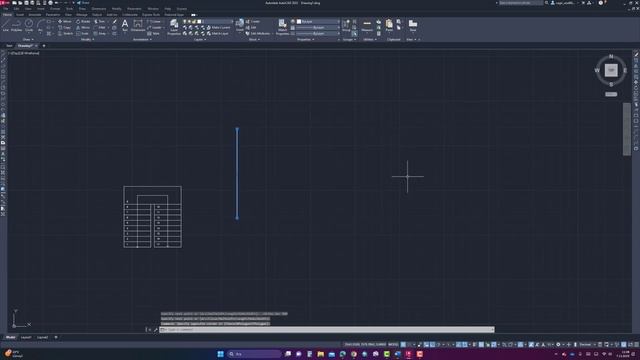Switch to the Annotate ribbon tab
Screen dimensions: 640x360
click(x=35, y=15)
